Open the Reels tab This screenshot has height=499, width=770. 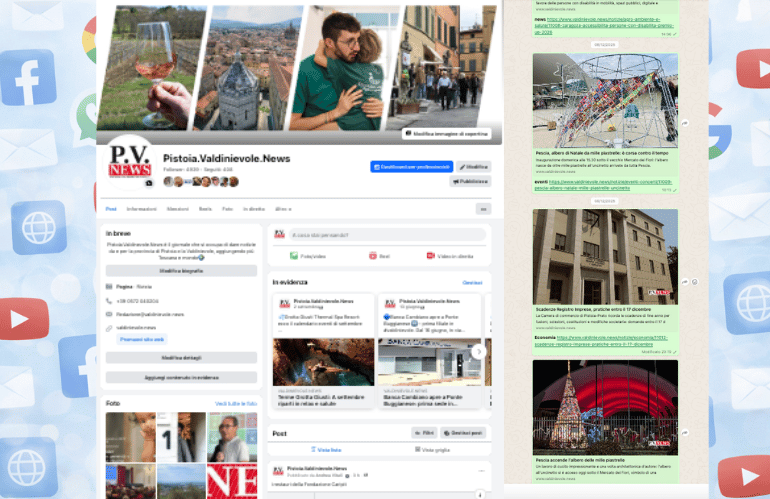tap(205, 209)
